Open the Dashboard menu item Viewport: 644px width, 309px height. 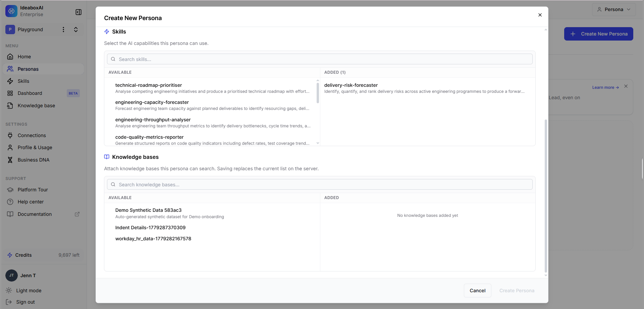43,93
